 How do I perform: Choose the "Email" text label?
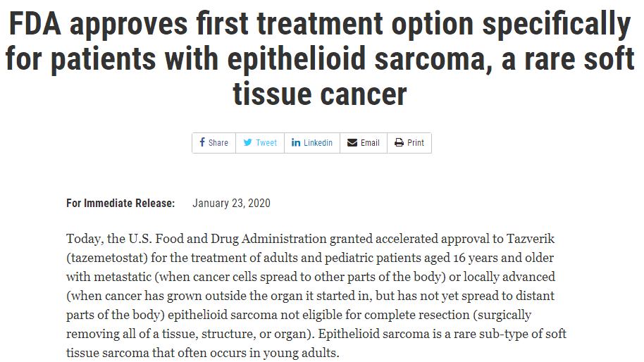pos(370,143)
